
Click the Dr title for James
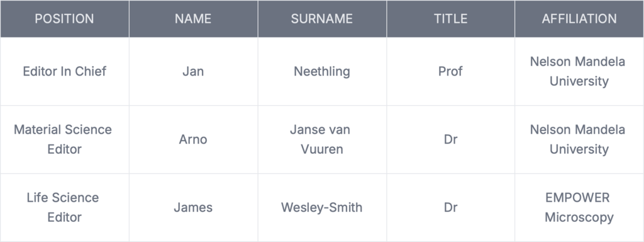(450, 207)
